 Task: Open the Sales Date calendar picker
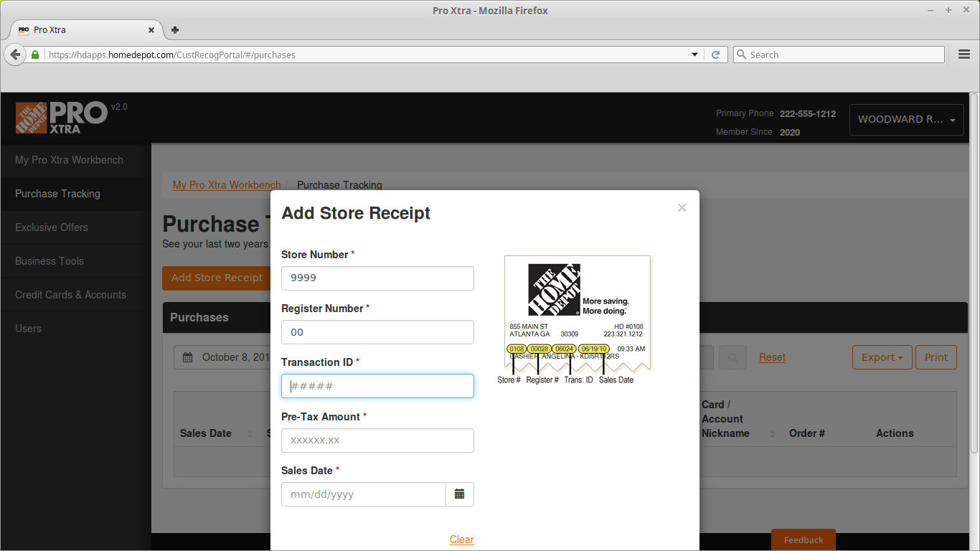click(x=460, y=494)
